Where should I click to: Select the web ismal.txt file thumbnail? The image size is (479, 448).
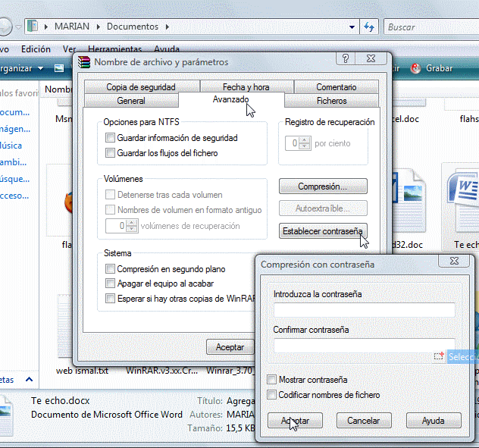coord(64,326)
